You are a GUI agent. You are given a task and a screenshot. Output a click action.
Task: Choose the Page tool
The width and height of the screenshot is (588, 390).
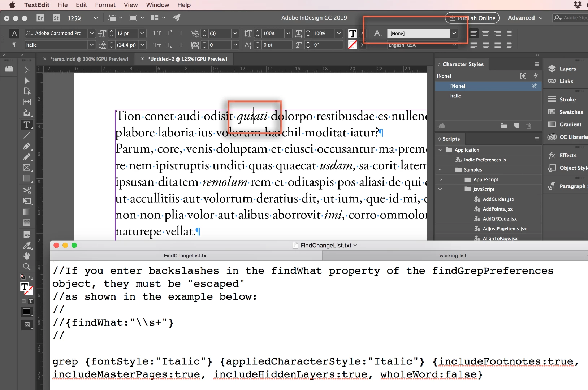coord(27,91)
